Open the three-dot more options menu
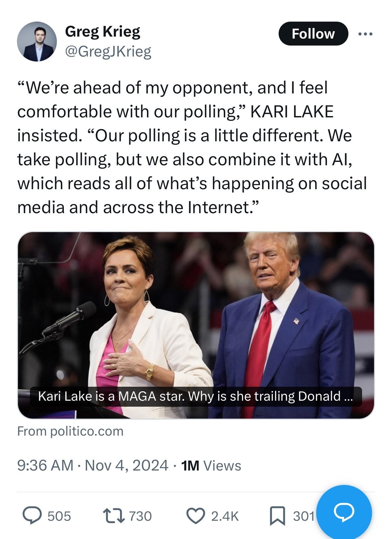392x539 pixels. (x=366, y=34)
